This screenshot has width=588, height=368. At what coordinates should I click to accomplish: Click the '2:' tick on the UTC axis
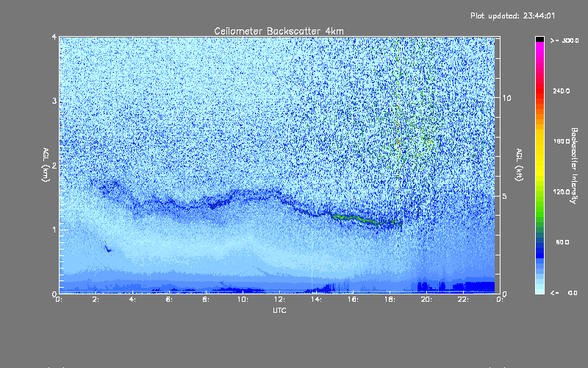[96, 300]
